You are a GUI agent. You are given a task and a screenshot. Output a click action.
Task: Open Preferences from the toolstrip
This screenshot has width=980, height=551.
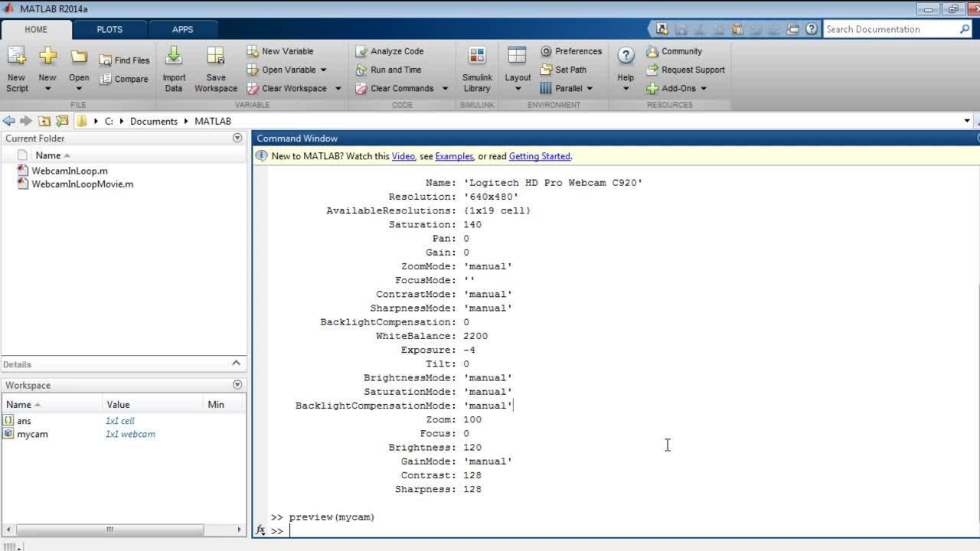coord(571,51)
